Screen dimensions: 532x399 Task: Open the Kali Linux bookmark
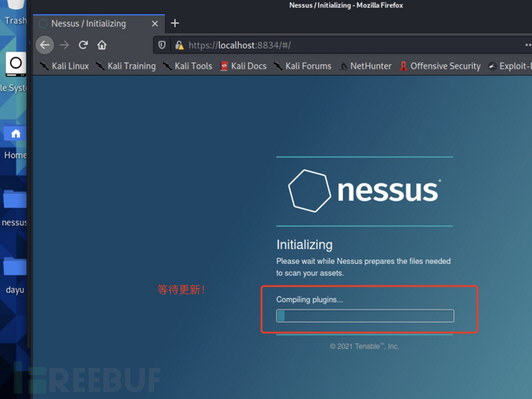tap(64, 66)
